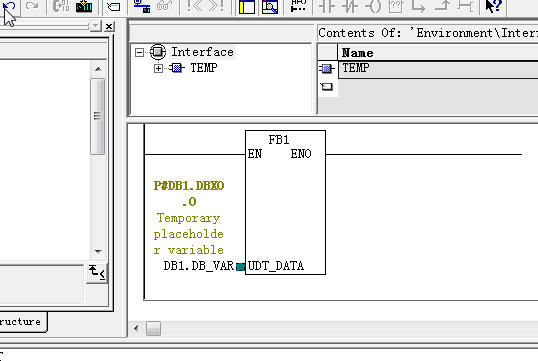Click the left panel scrollbar down arrow

coord(98,252)
